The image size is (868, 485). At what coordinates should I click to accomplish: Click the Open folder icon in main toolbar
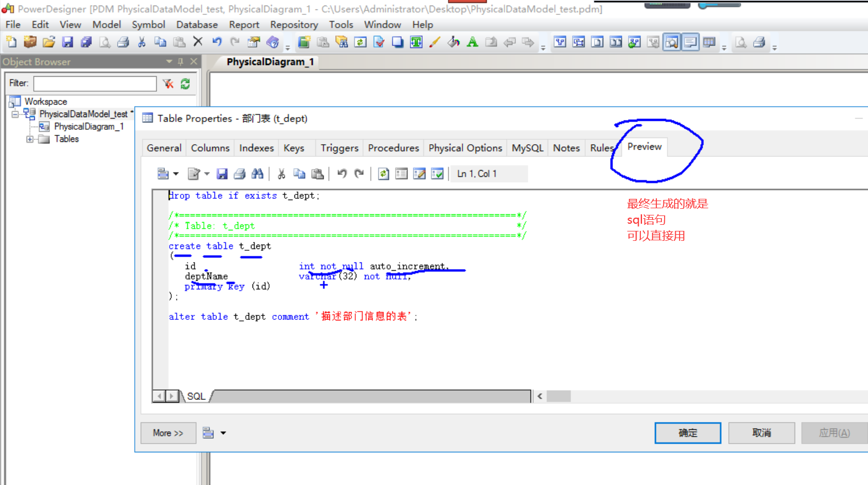(x=49, y=42)
